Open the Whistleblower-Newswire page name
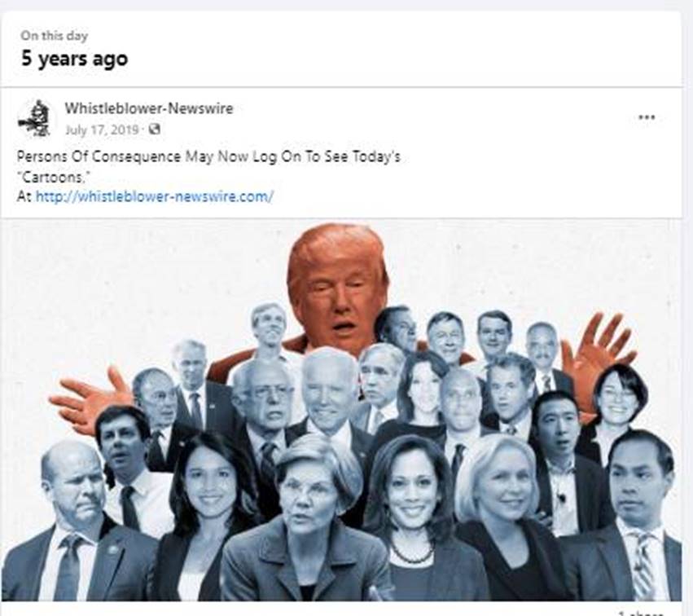The height and width of the screenshot is (616, 693). click(149, 108)
